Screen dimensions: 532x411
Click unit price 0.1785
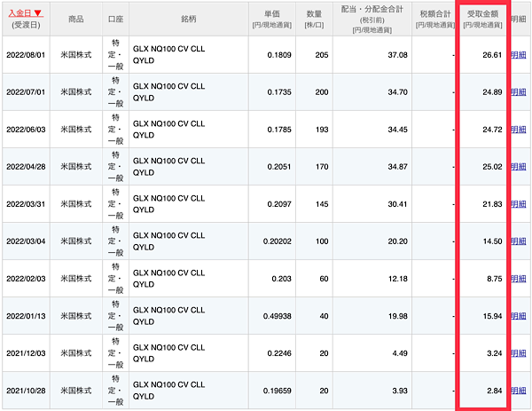coord(279,130)
